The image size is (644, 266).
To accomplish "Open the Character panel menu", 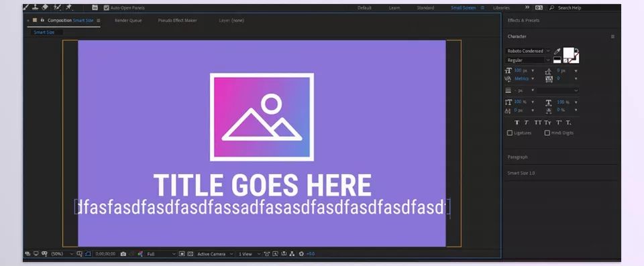I will pyautogui.click(x=612, y=37).
